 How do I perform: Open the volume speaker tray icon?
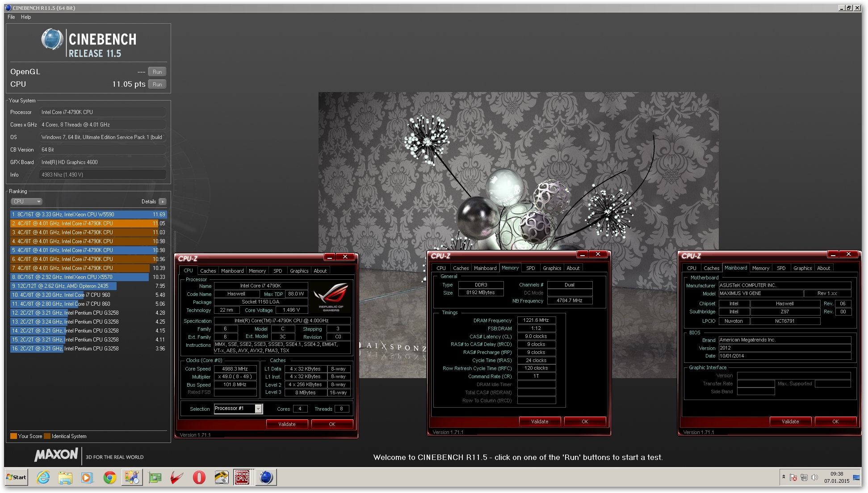814,477
